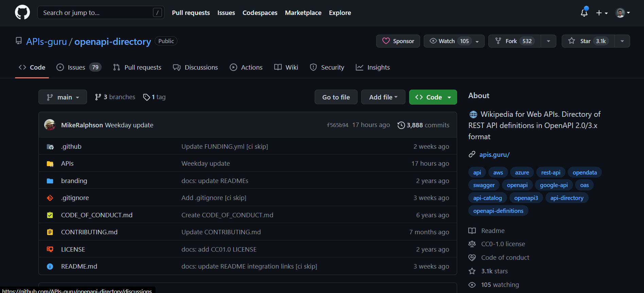Open the notifications bell

pyautogui.click(x=584, y=13)
